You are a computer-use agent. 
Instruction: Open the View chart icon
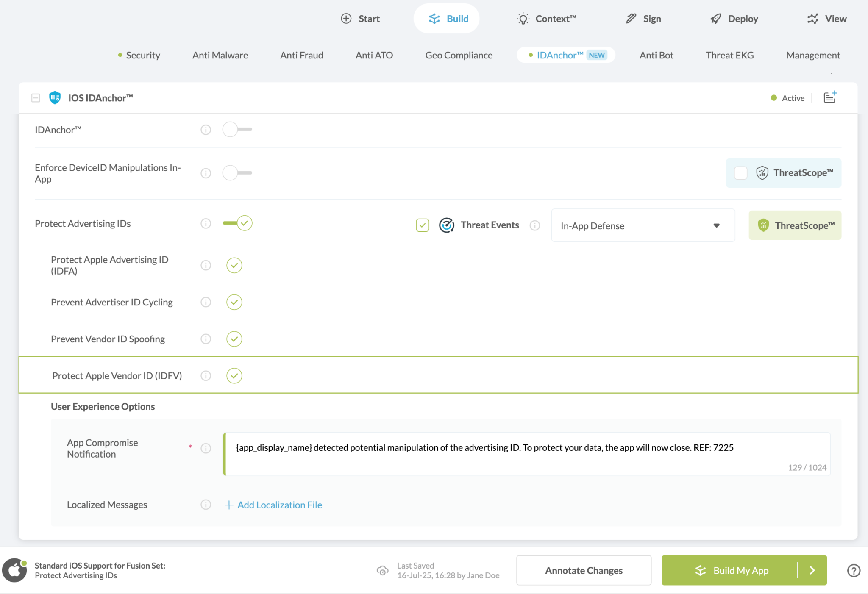pyautogui.click(x=812, y=18)
